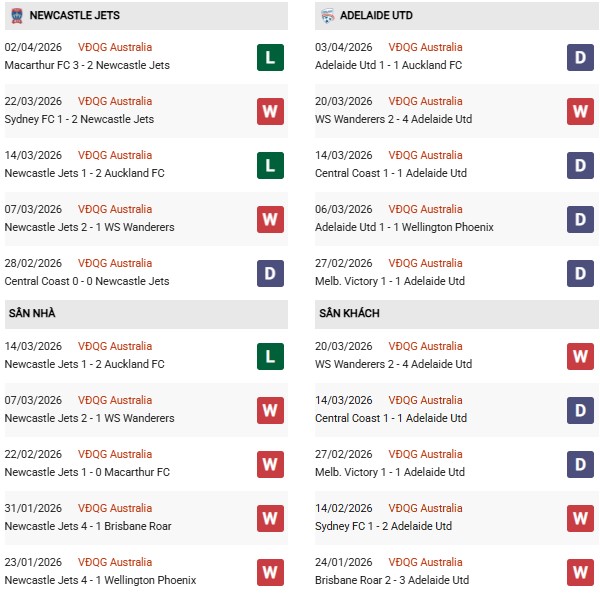This screenshot has height=596, width=600.
Task: Click the Adelaide Utd team logo
Action: (x=327, y=16)
